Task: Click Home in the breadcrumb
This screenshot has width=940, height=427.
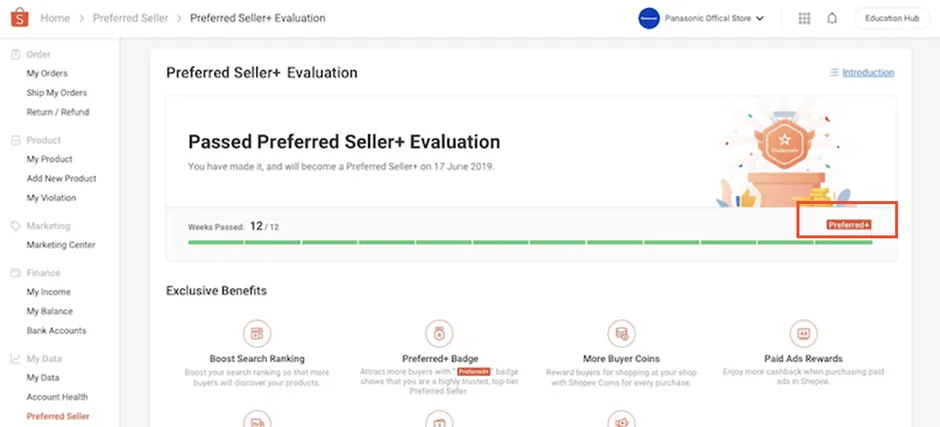Action: [x=55, y=18]
